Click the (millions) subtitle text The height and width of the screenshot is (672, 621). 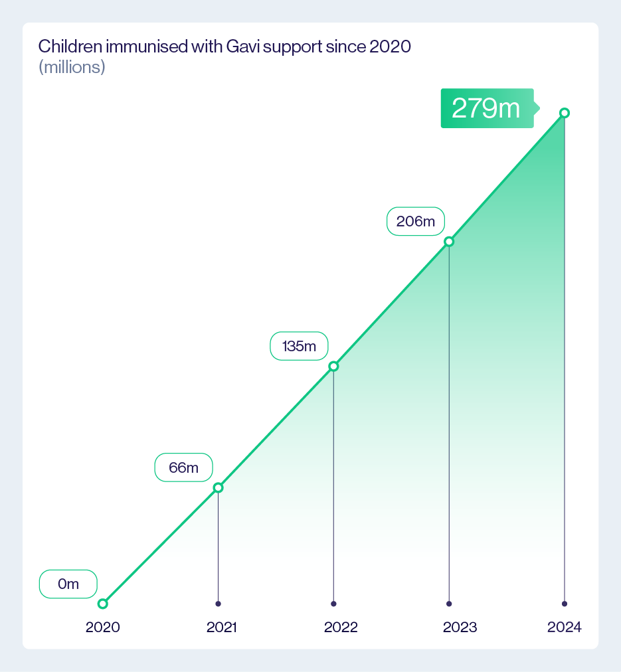[72, 67]
